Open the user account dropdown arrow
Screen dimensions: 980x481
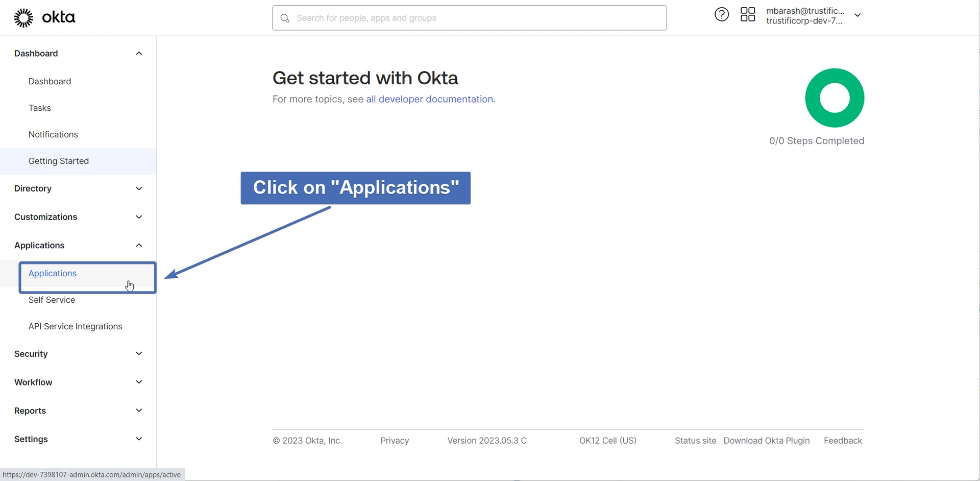click(857, 15)
